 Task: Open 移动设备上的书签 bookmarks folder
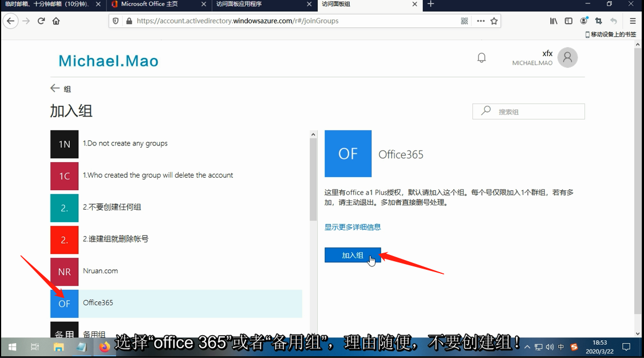point(610,34)
